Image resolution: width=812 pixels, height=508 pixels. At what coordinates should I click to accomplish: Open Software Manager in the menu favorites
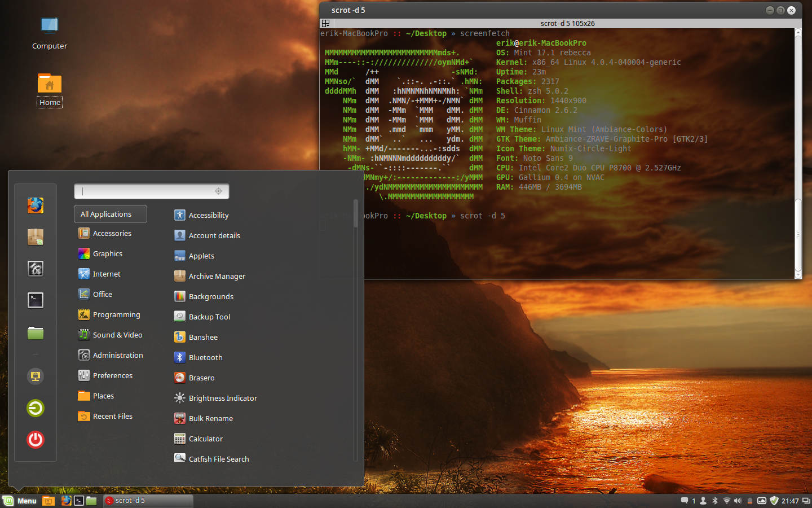pos(36,237)
